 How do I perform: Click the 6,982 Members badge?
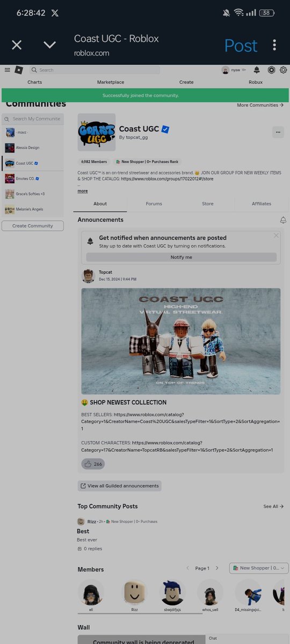tap(93, 162)
